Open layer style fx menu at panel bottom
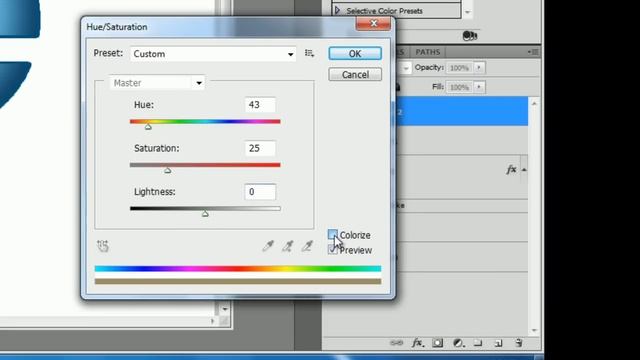The height and width of the screenshot is (360, 640). pos(417,343)
